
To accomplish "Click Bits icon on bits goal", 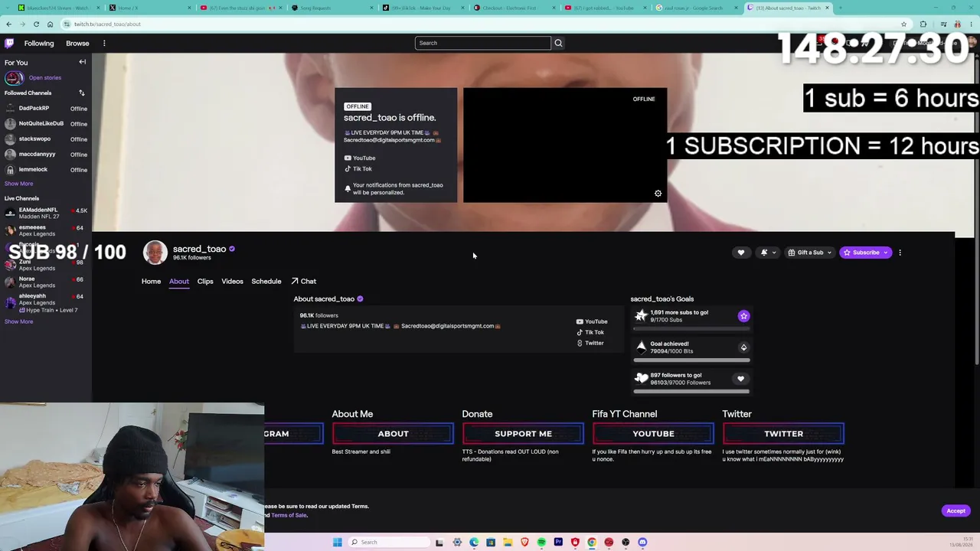I will (x=743, y=347).
